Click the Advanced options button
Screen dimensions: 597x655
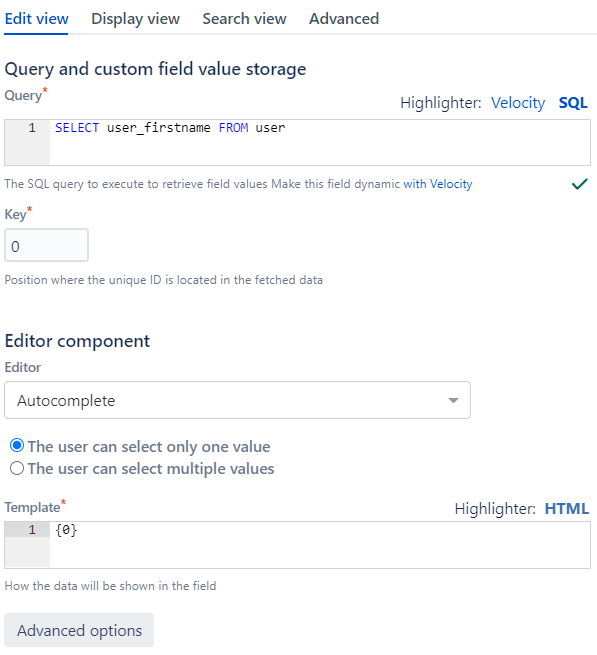[x=79, y=630]
